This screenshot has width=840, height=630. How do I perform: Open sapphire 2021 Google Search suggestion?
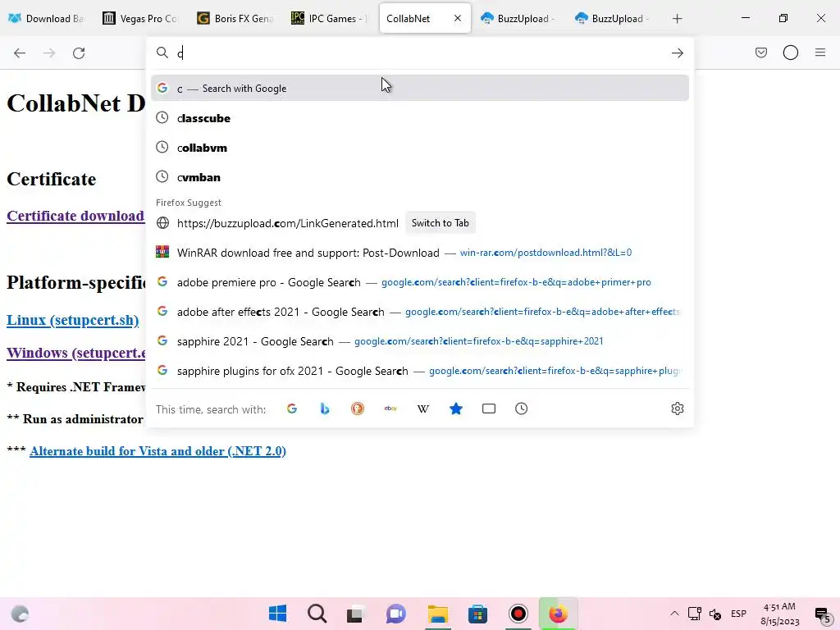420,340
